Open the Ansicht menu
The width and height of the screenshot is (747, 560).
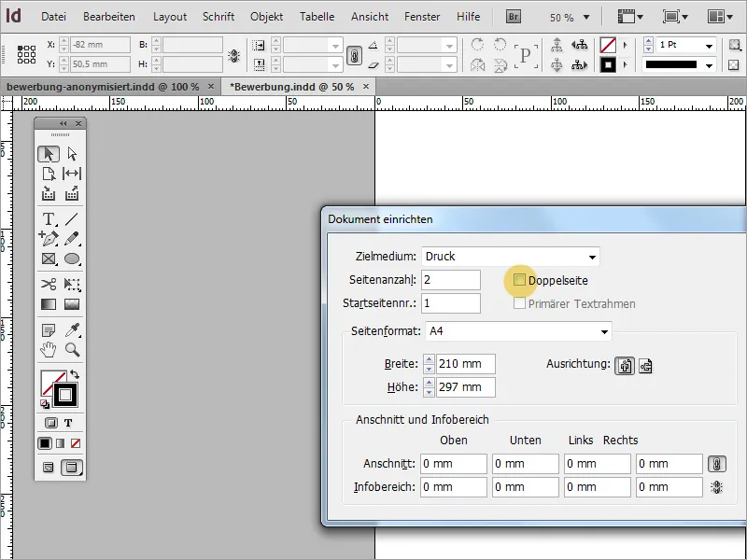[370, 17]
